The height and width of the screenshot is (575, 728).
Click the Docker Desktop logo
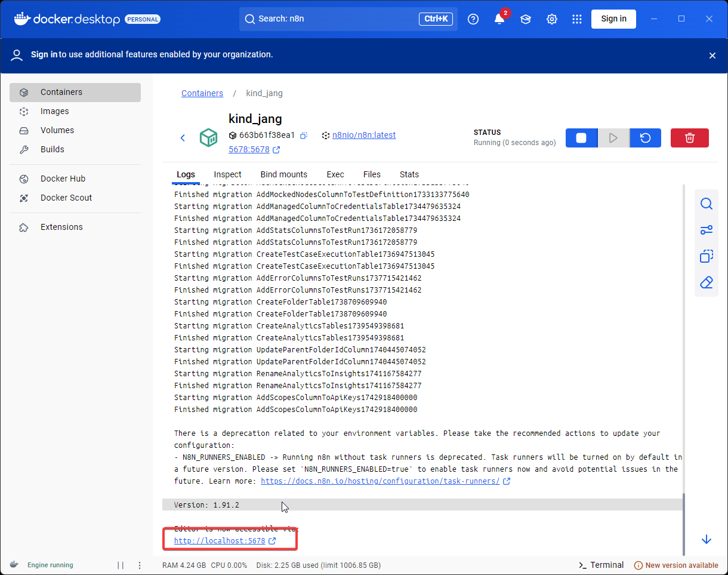click(67, 19)
